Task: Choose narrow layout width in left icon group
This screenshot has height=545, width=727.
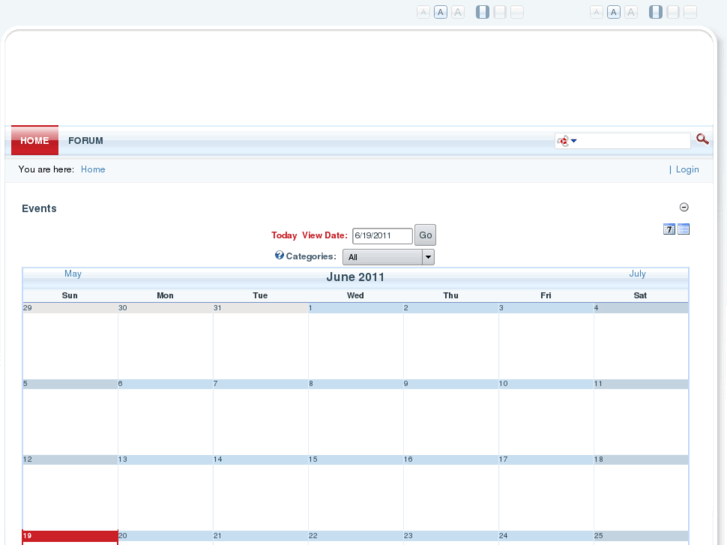Action: click(482, 12)
